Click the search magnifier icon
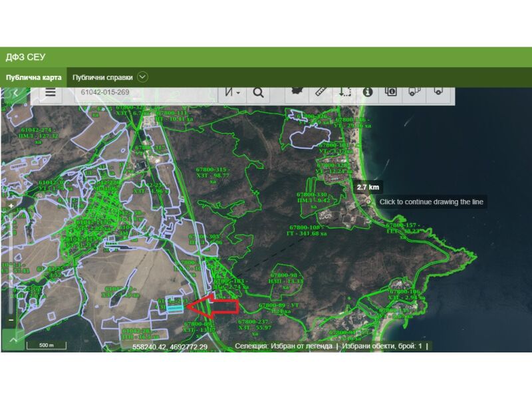Image resolution: width=532 pixels, height=399 pixels. coord(258,92)
